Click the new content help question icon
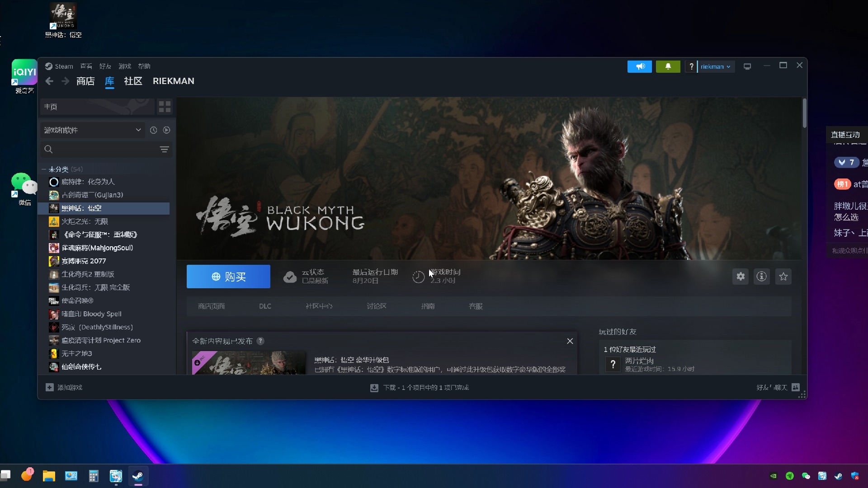The image size is (868, 488). click(x=260, y=341)
